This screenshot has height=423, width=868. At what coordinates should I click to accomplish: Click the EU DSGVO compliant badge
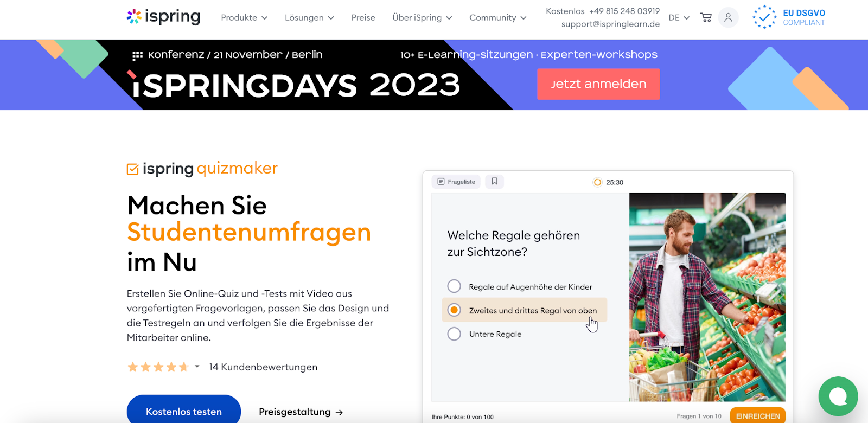789,17
